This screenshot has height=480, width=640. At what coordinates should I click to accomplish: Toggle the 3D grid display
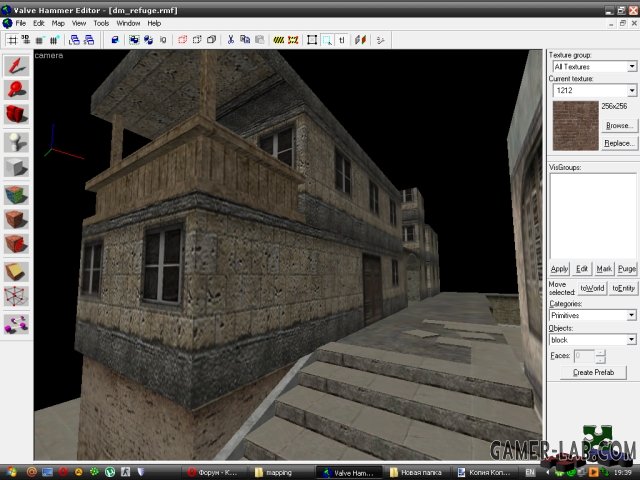click(x=26, y=40)
